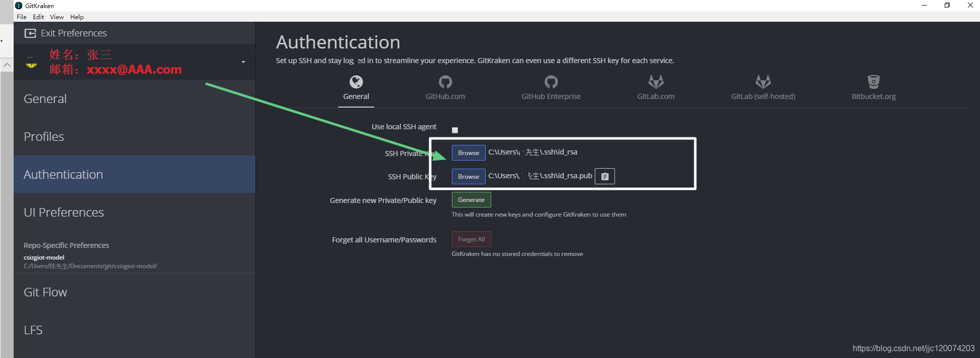980x358 pixels.
Task: Click the green Generate button
Action: tap(471, 200)
